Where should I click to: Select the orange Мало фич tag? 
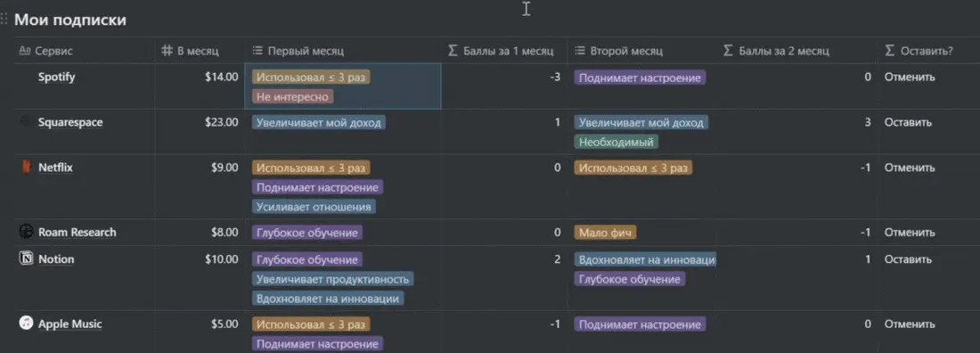pos(605,233)
